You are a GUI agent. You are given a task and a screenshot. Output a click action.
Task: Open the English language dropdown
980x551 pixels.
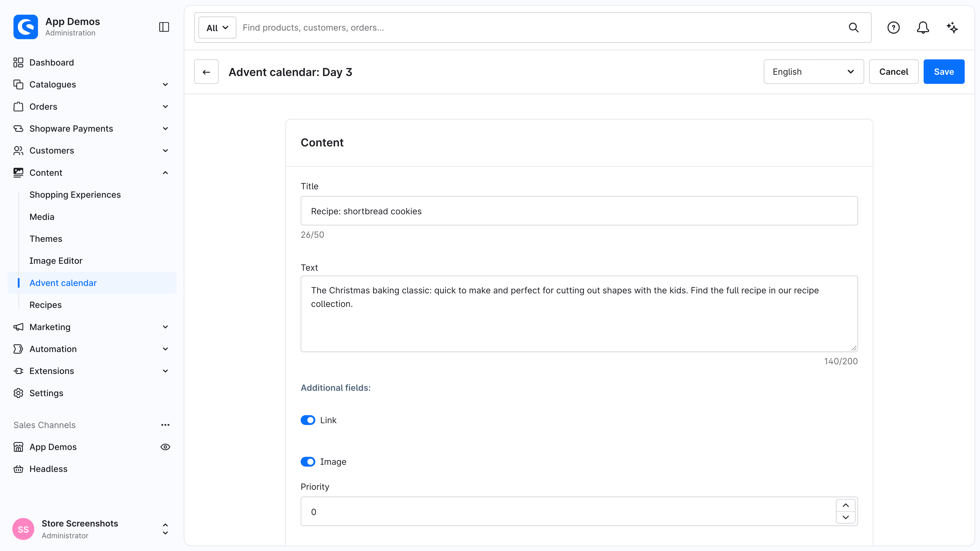(813, 71)
